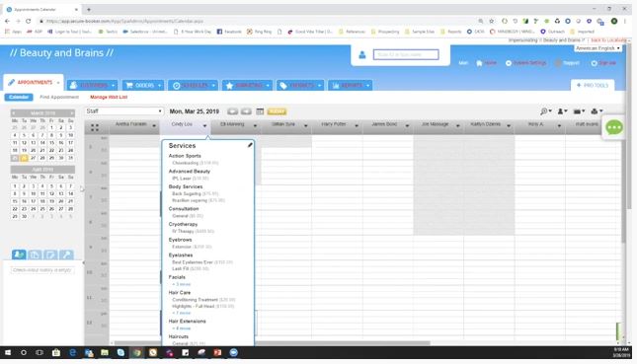Expand Cindy Lou column dropdown arrow
Viewport: 637px width, 364px height.
(204, 126)
